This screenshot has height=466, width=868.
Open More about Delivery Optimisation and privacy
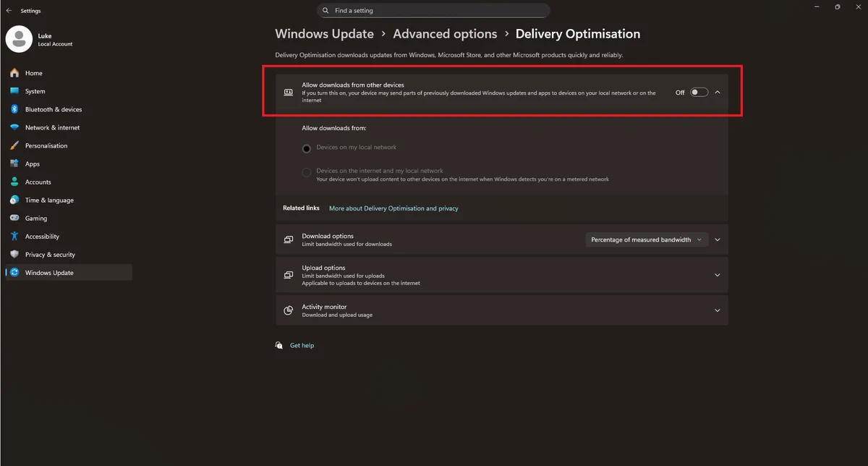pyautogui.click(x=393, y=208)
